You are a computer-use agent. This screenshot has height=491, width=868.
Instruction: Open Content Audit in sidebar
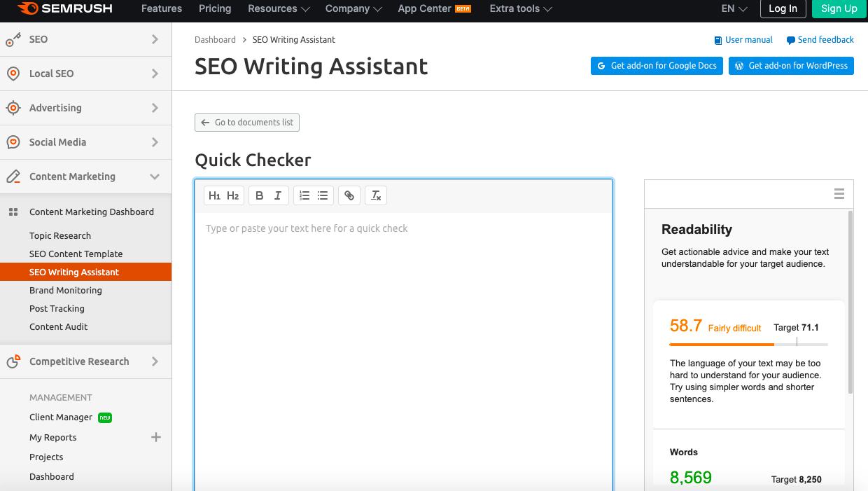[59, 326]
